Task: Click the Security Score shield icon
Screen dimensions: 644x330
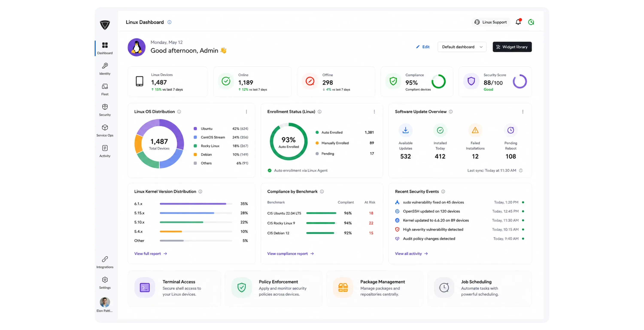Action: click(x=471, y=81)
